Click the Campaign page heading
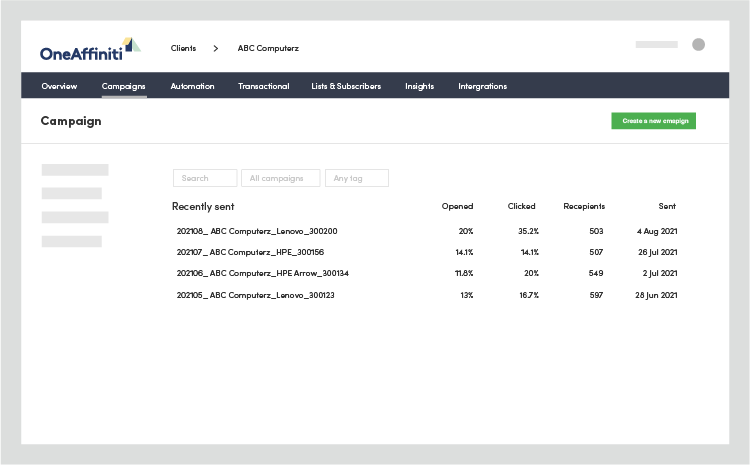Screen dimensions: 750x465 71,121
